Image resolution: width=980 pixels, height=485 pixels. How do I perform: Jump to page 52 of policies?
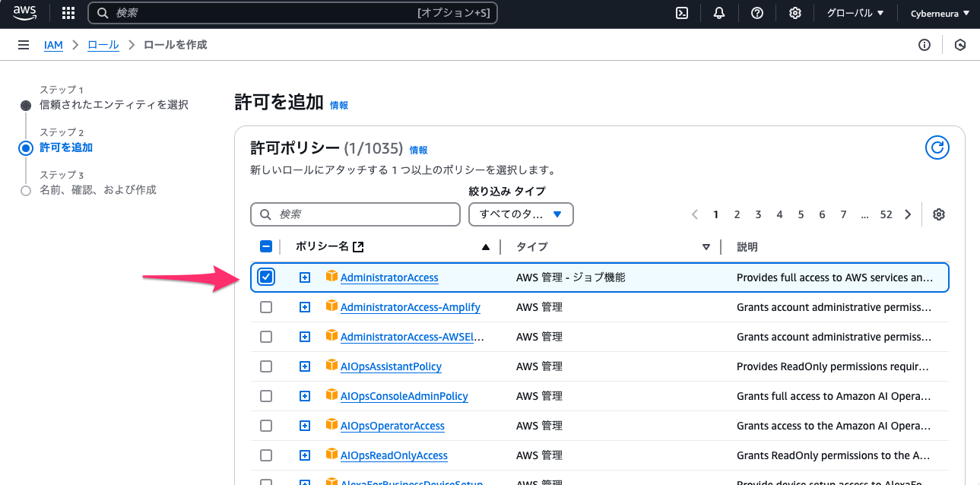click(886, 214)
